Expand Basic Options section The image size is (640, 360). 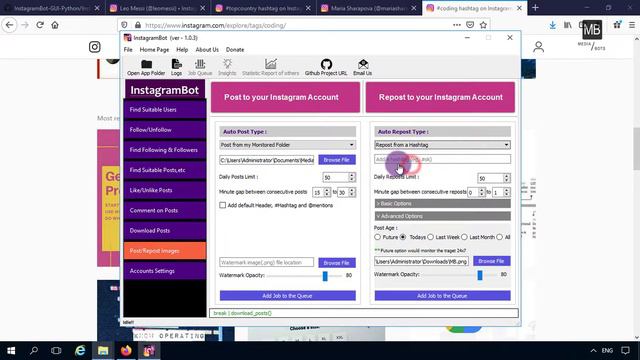coord(442,203)
